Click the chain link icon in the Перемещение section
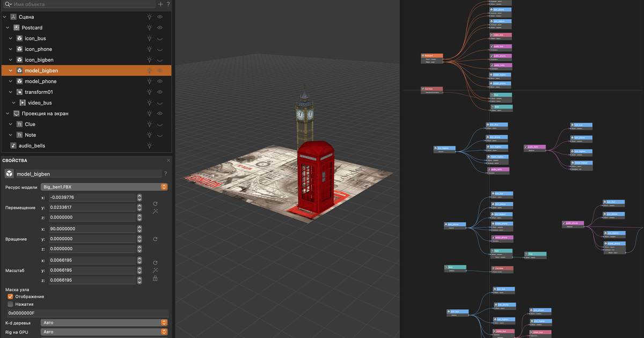The width and height of the screenshot is (644, 338). click(155, 211)
